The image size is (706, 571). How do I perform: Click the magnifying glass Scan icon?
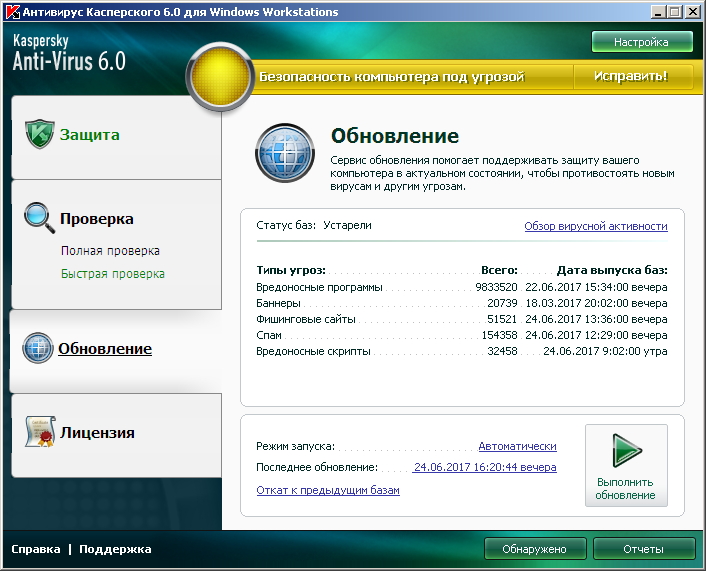(39, 217)
